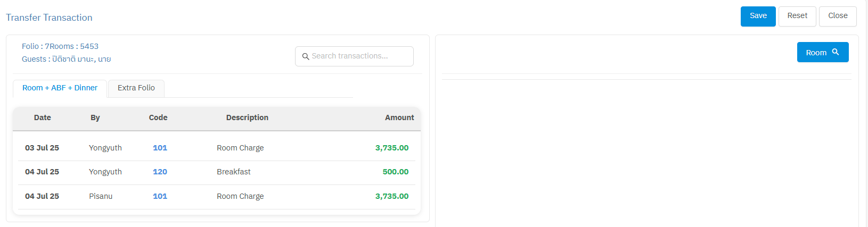
Task: Save the transfer transaction
Action: coord(758,16)
